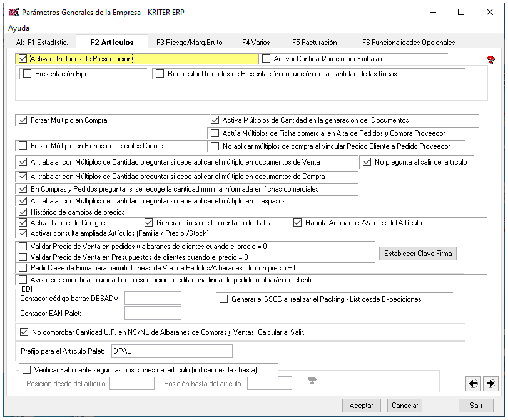Toggle múltiplo en documentos de Compra checkbox
The width and height of the screenshot is (508, 420).
23,177
